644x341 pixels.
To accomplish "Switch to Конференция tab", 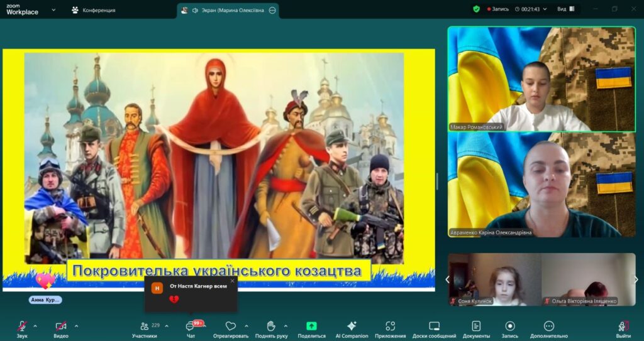I will point(93,10).
